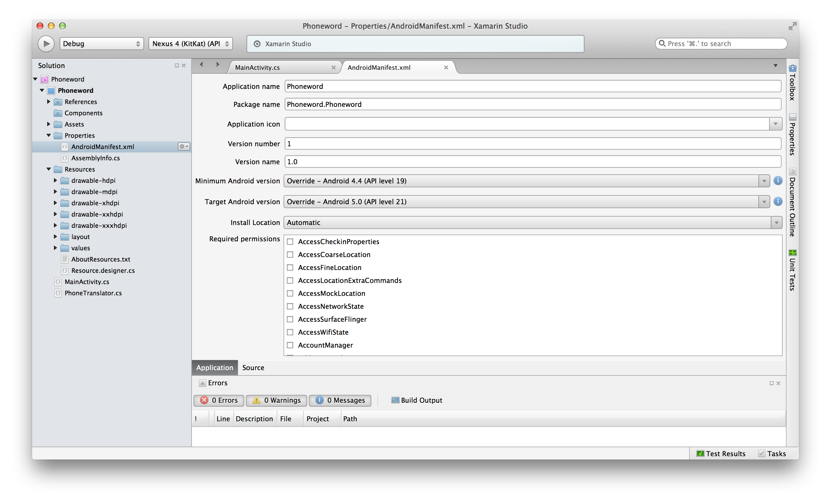
Task: Enable the AccessFineLocation permission
Action: click(290, 268)
